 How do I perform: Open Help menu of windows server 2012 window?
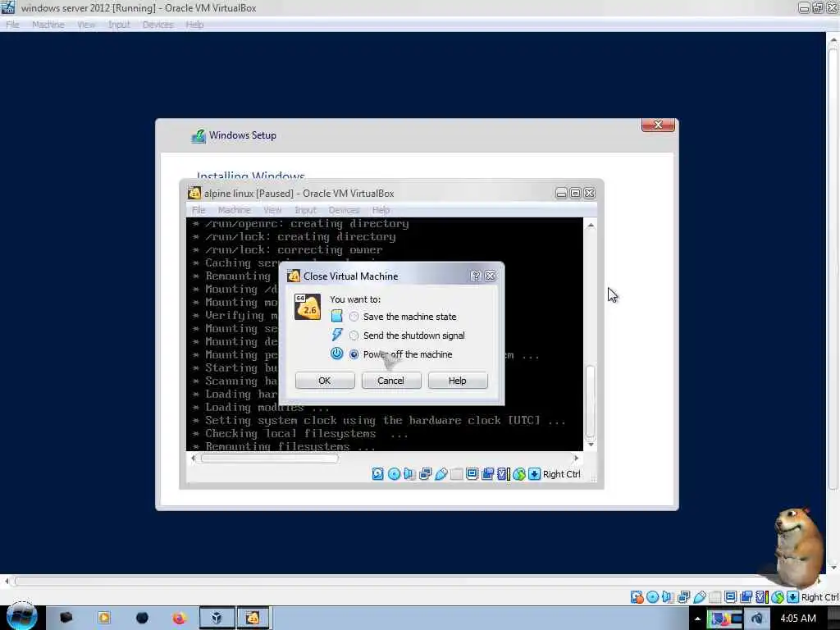click(194, 25)
